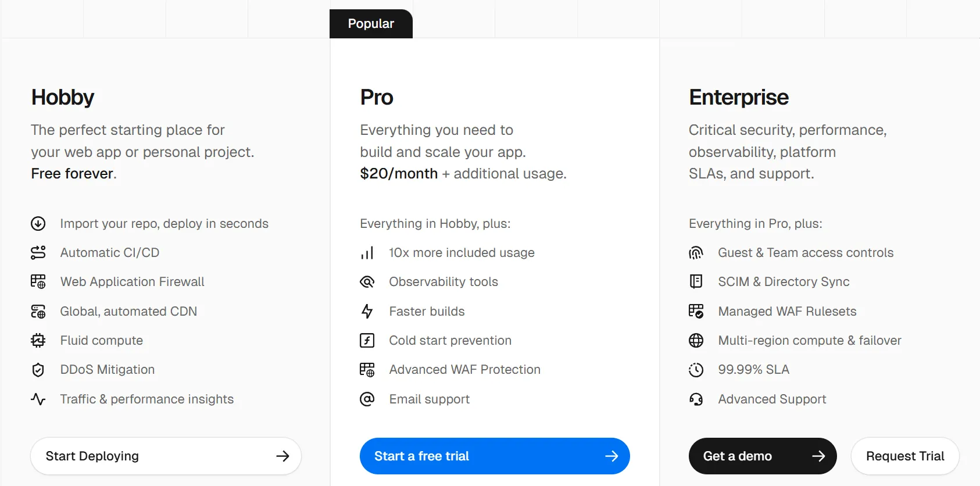Screen dimensions: 980x486
Task: Click the Get a demo button
Action: [x=762, y=456]
